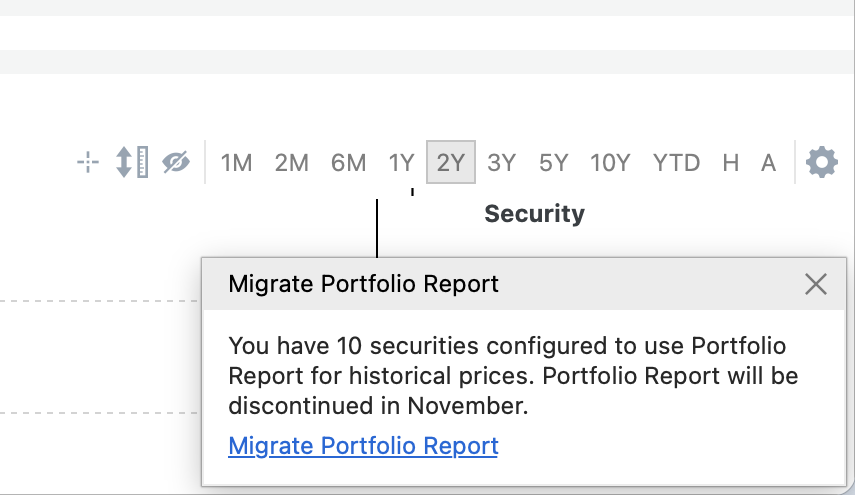
Task: Dismiss the Migrate Portfolio Report notification
Action: (x=816, y=284)
